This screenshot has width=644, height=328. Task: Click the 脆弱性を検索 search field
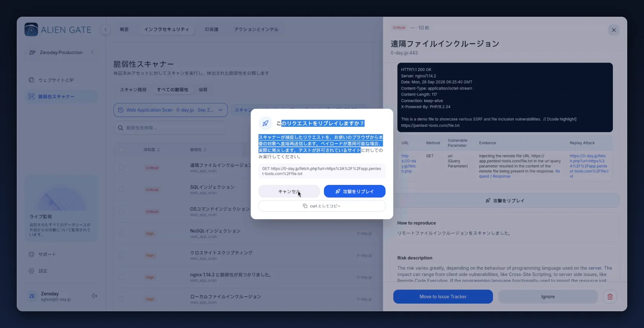click(170, 128)
